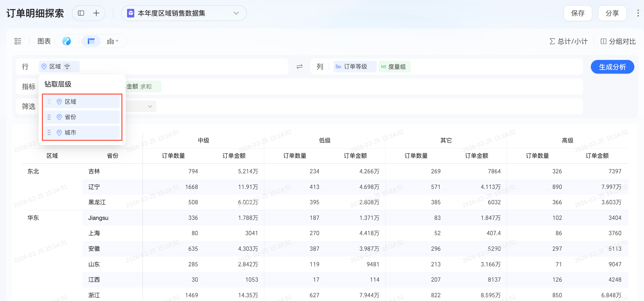This screenshot has width=644, height=301.
Task: Open the field list panel icon
Action: pyautogui.click(x=18, y=41)
